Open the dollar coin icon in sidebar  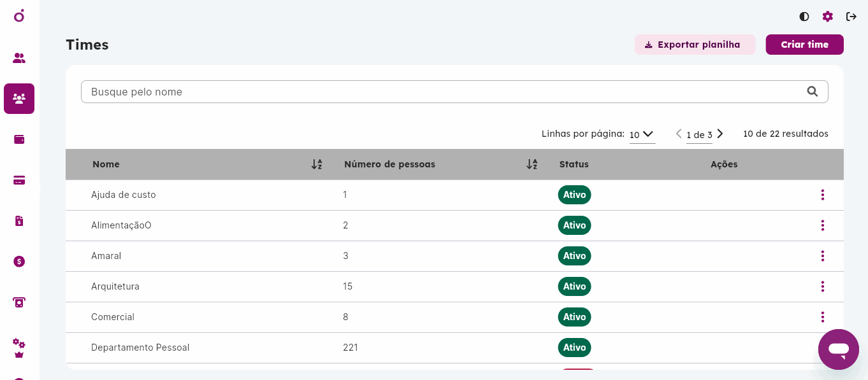click(19, 262)
